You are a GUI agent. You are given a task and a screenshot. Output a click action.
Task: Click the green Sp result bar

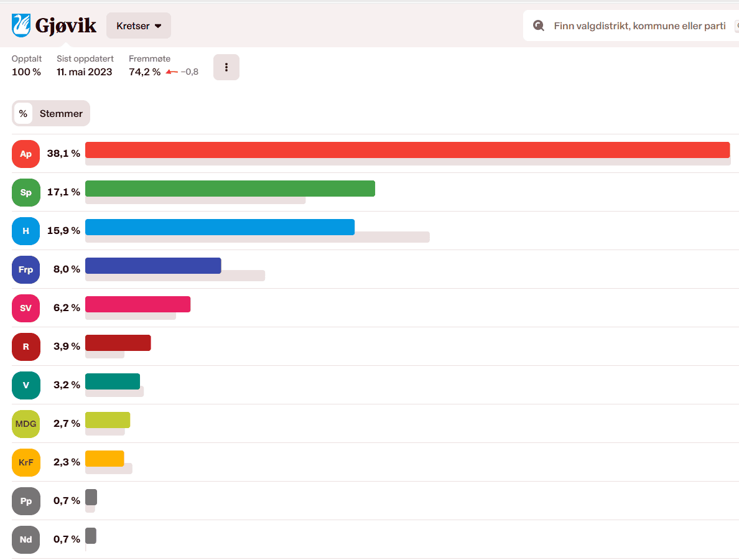point(230,189)
